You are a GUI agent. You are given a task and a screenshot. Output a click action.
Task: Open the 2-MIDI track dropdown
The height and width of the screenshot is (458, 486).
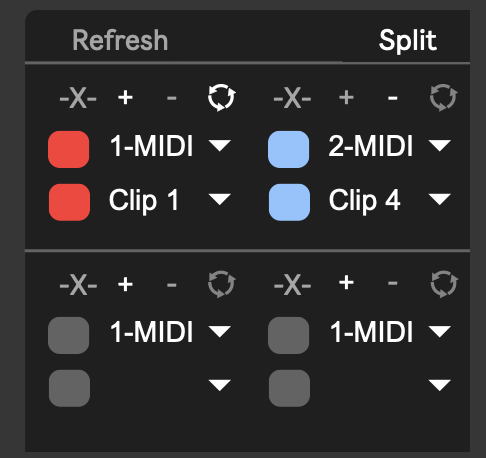pos(440,146)
